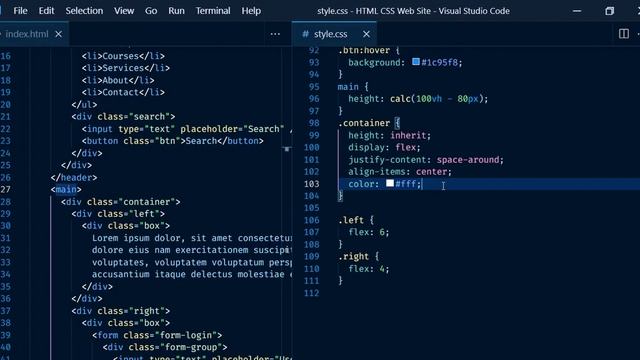Click <li>Courses</li> line

tap(123, 56)
